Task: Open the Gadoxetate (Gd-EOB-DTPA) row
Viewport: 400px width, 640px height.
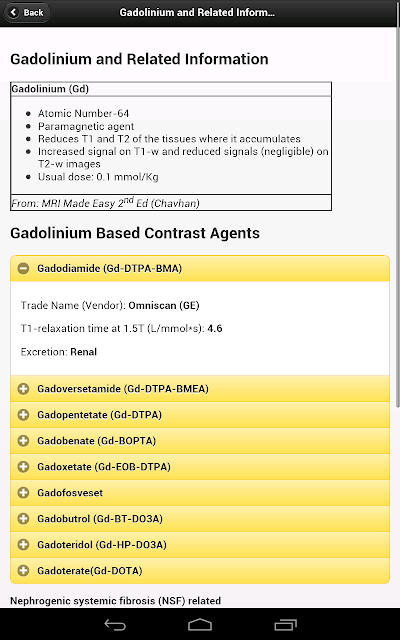Action: (200, 467)
